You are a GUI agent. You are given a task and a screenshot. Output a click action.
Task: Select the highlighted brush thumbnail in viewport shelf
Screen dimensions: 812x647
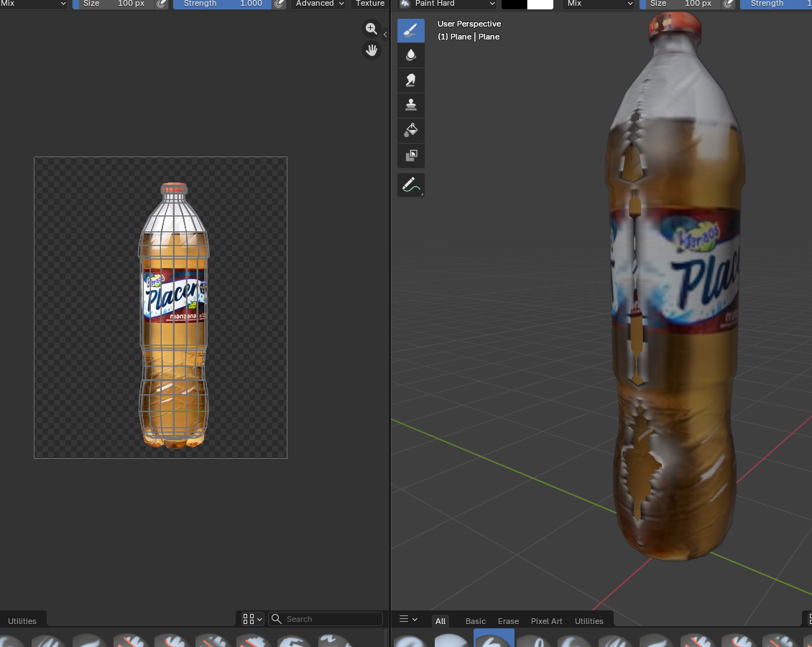494,638
